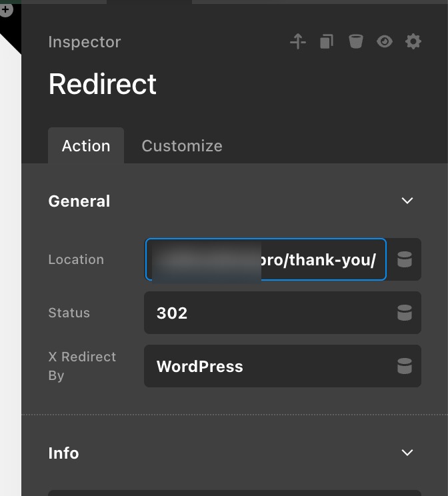This screenshot has width=448, height=496.
Task: Click the Inspector panel label
Action: (85, 42)
